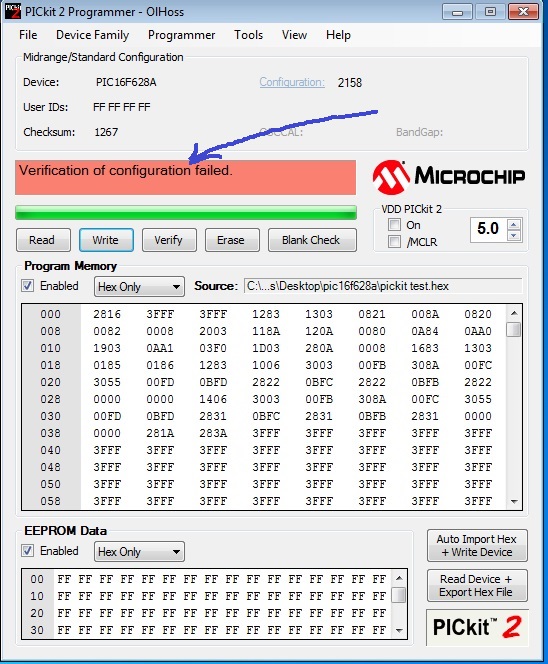Click EEPROM Data scrollbar down arrow

(399, 631)
